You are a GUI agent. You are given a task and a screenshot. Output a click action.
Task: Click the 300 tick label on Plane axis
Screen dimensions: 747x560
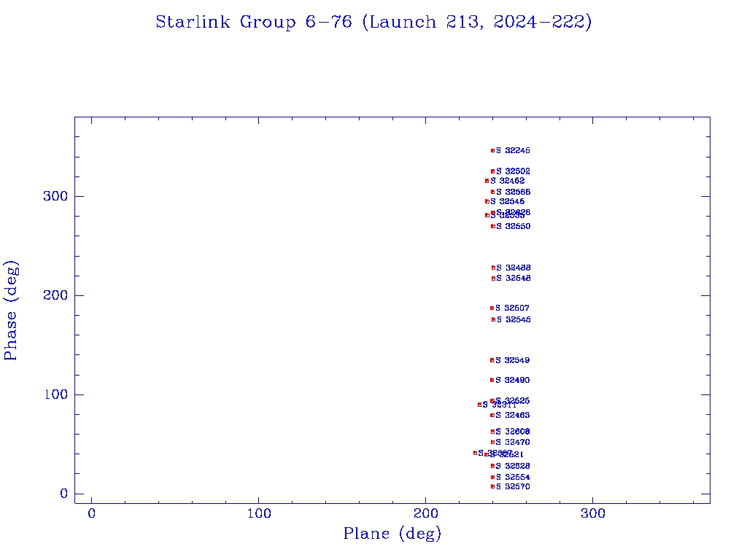(592, 513)
